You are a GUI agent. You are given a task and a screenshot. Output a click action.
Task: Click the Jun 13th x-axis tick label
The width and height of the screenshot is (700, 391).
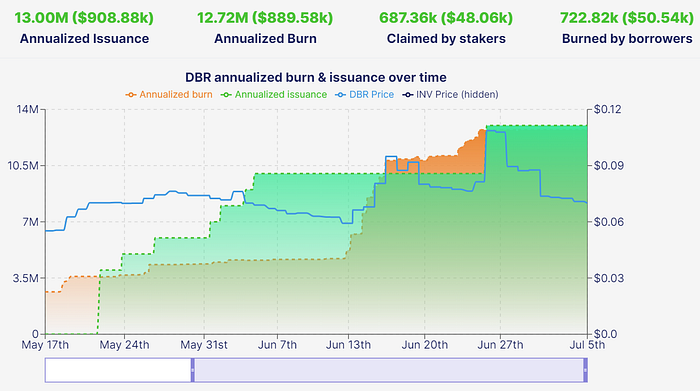(x=348, y=345)
